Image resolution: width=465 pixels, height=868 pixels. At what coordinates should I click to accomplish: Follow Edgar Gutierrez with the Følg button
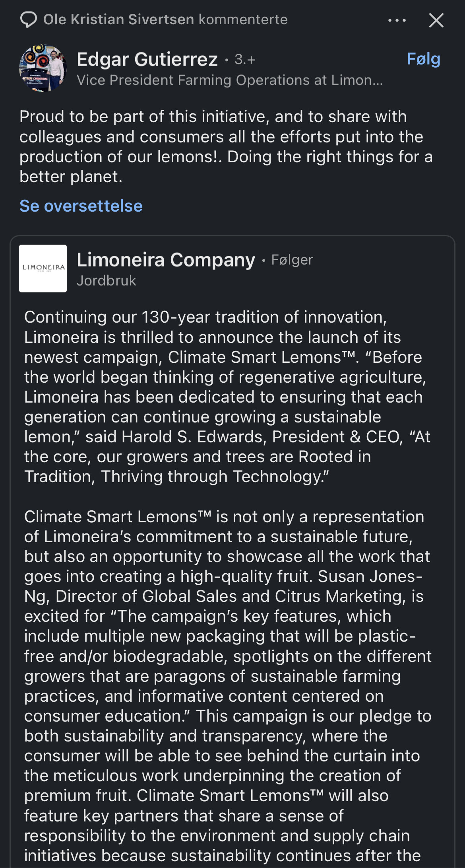(424, 60)
